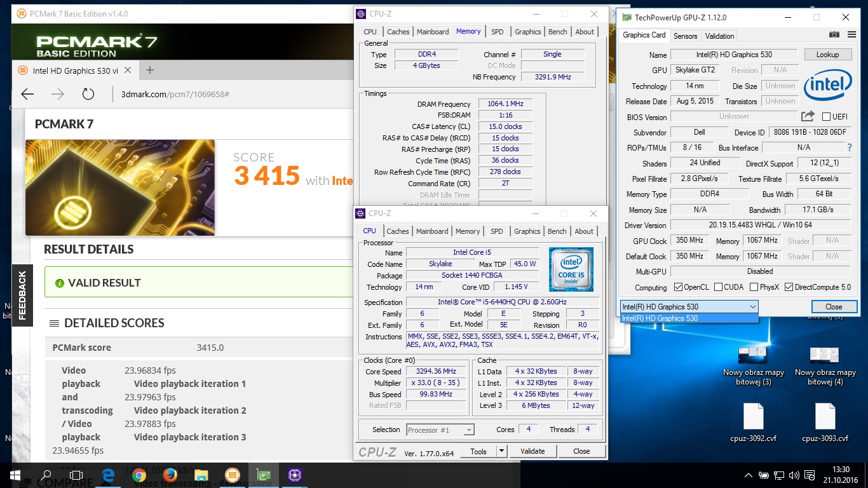
Task: Open the GPU selection dropdown in GPU-Z
Action: point(689,306)
